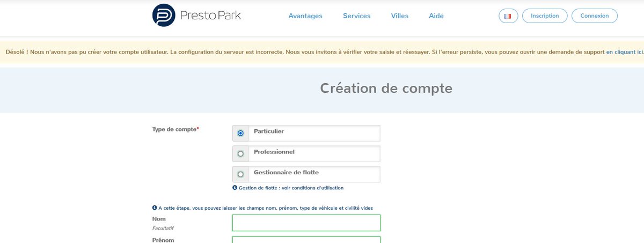Click the Facultatif hint under Nom
Image resolution: width=644 pixels, height=243 pixels.
point(163,228)
